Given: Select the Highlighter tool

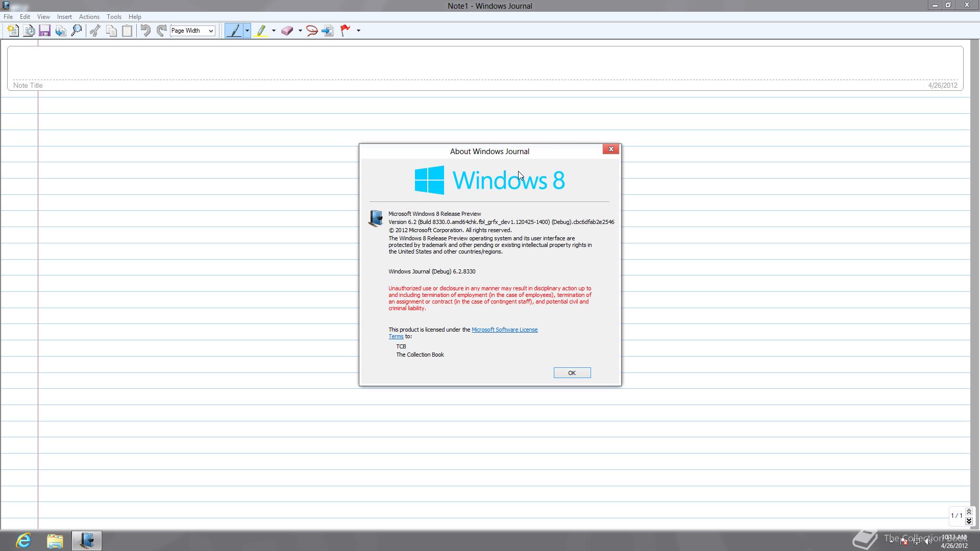Looking at the screenshot, I should 261,31.
